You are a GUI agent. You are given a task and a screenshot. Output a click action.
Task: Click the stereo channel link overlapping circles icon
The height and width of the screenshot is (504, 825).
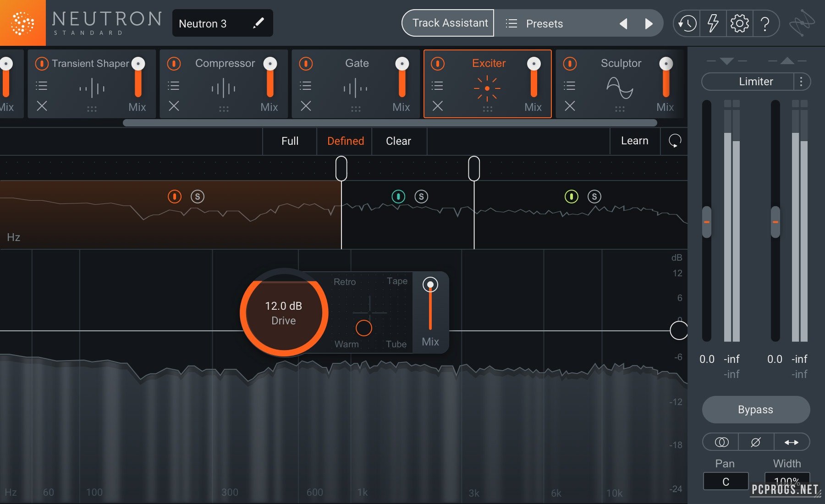click(x=721, y=442)
